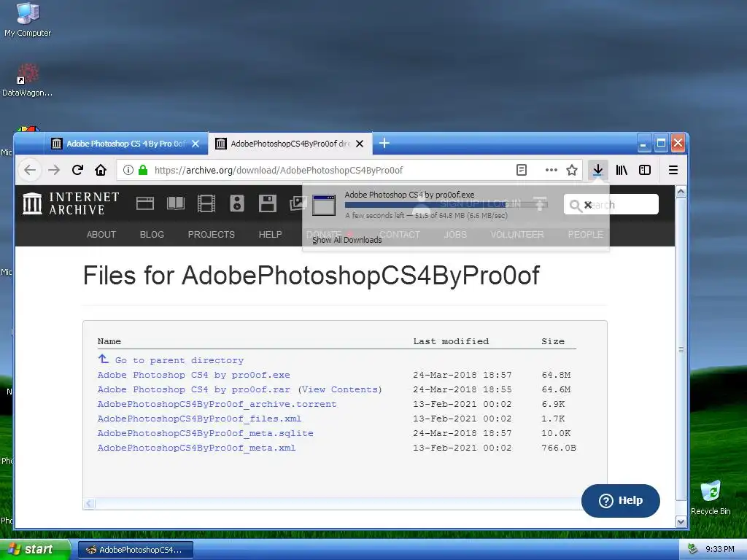Bookmark this page with the star
Image resolution: width=747 pixels, height=560 pixels.
point(572,170)
